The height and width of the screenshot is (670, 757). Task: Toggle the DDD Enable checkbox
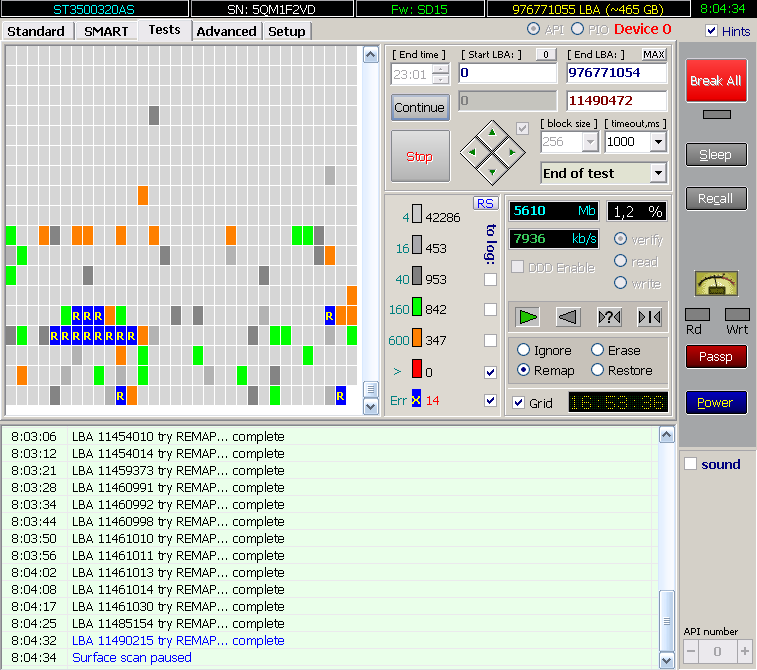click(x=518, y=266)
